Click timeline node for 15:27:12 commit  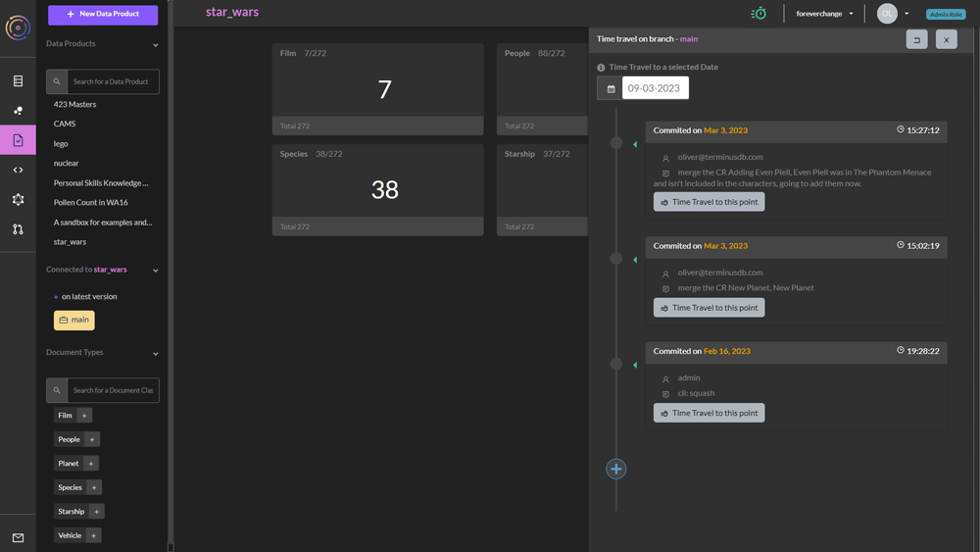click(x=616, y=143)
